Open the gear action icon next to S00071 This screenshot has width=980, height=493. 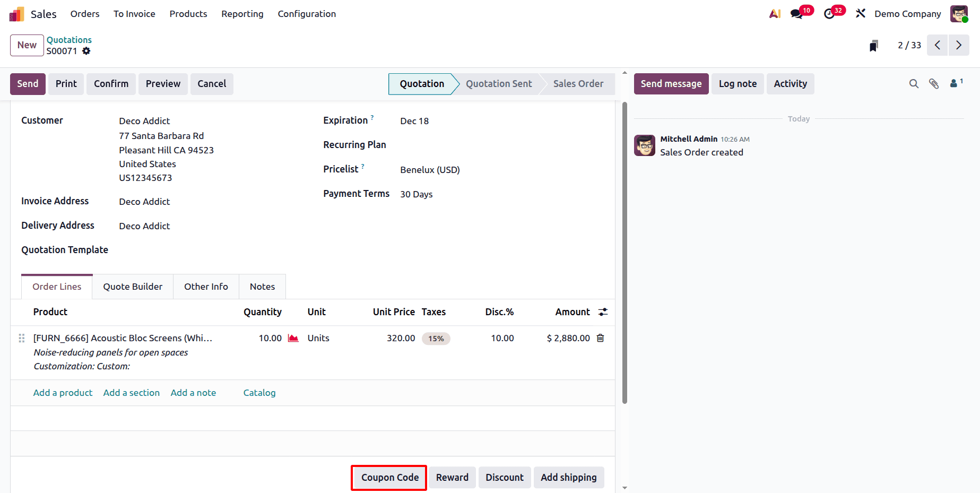tap(86, 51)
